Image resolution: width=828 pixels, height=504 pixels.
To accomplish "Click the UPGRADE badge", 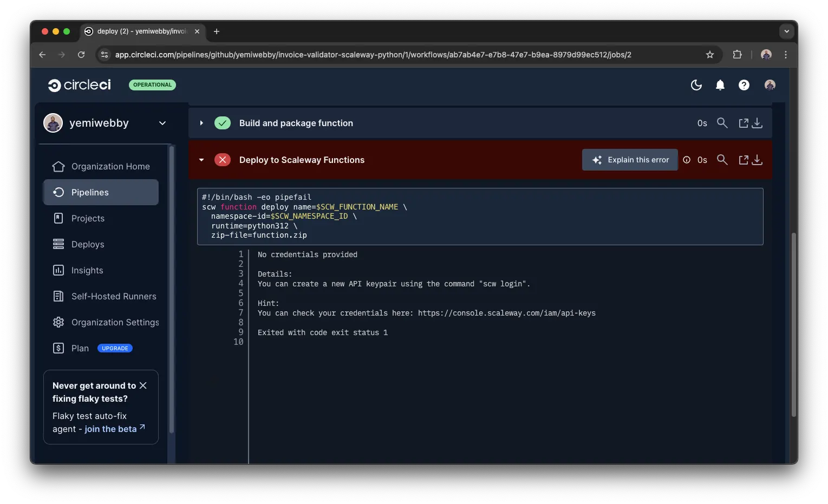I will point(115,348).
